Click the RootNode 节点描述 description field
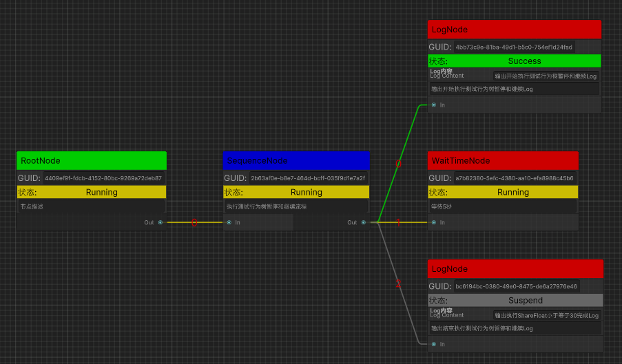The width and height of the screenshot is (622, 364). (92, 206)
